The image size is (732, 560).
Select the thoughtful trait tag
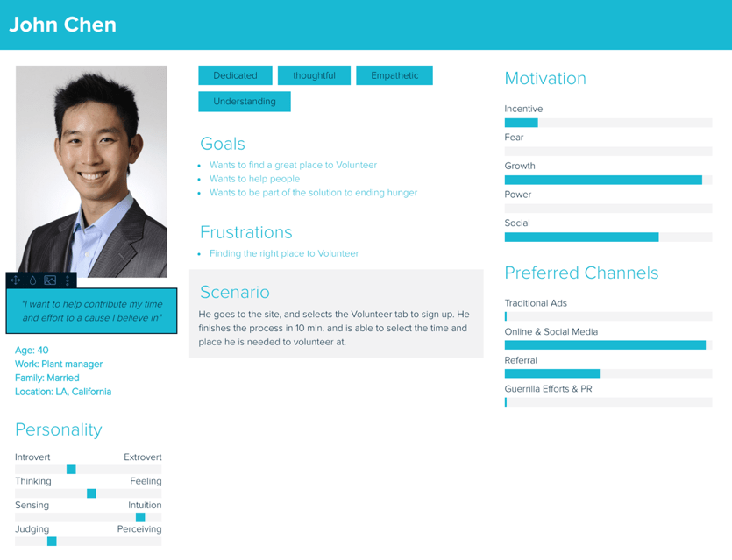point(314,75)
